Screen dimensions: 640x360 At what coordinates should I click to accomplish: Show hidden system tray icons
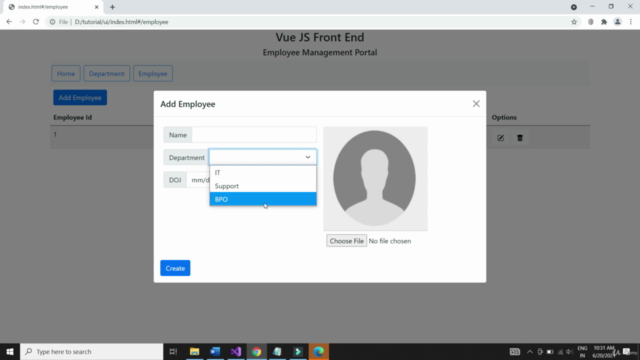[530, 351]
